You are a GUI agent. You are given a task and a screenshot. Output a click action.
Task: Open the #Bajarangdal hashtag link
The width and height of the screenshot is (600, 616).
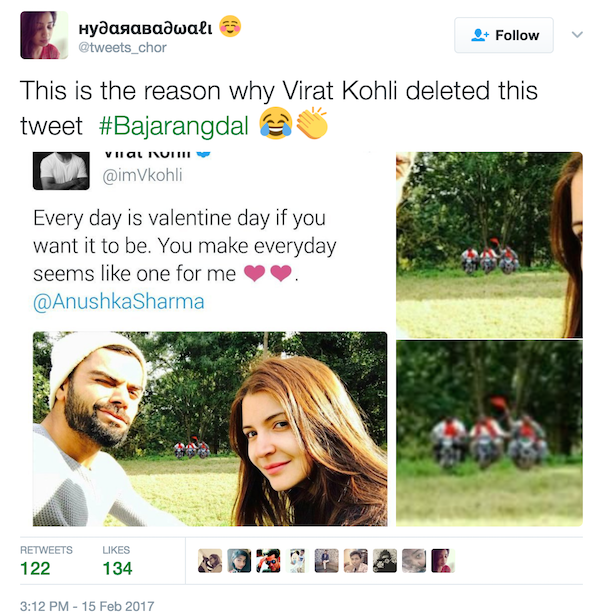[x=174, y=127]
